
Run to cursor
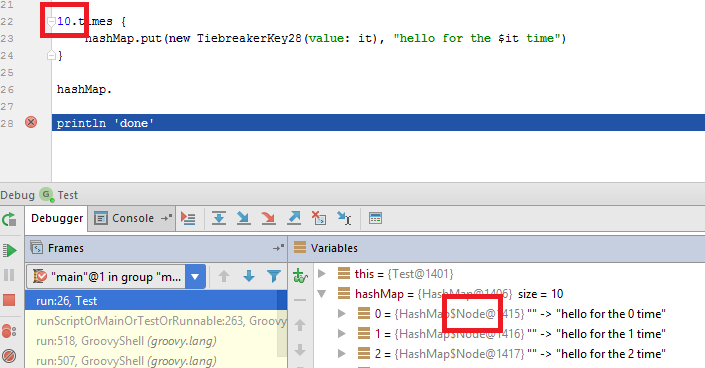click(x=344, y=219)
